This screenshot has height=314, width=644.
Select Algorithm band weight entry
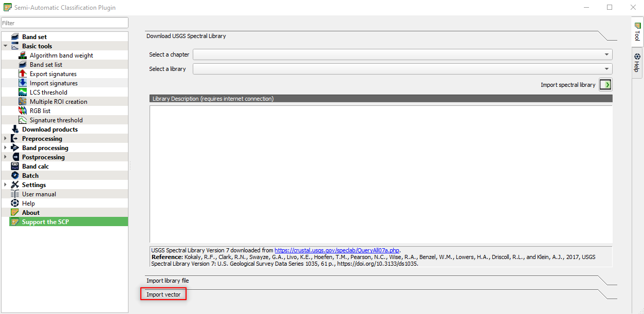click(62, 56)
